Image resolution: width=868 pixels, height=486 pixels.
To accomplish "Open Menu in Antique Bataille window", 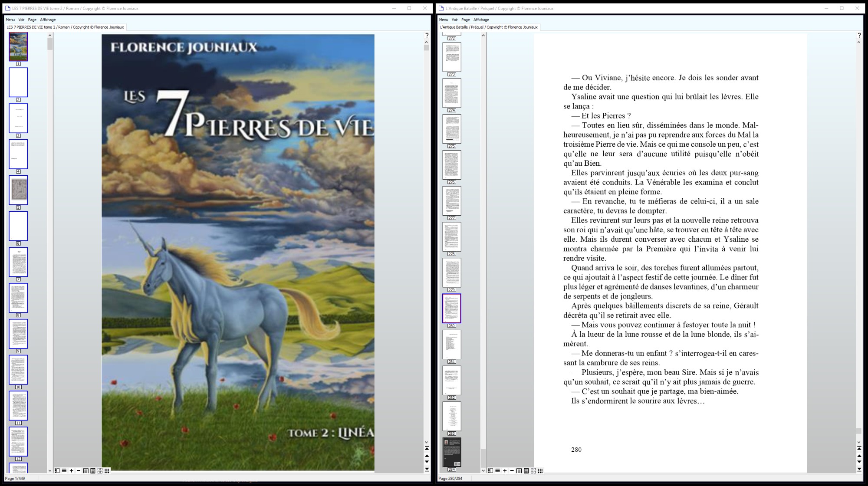I will [x=444, y=20].
